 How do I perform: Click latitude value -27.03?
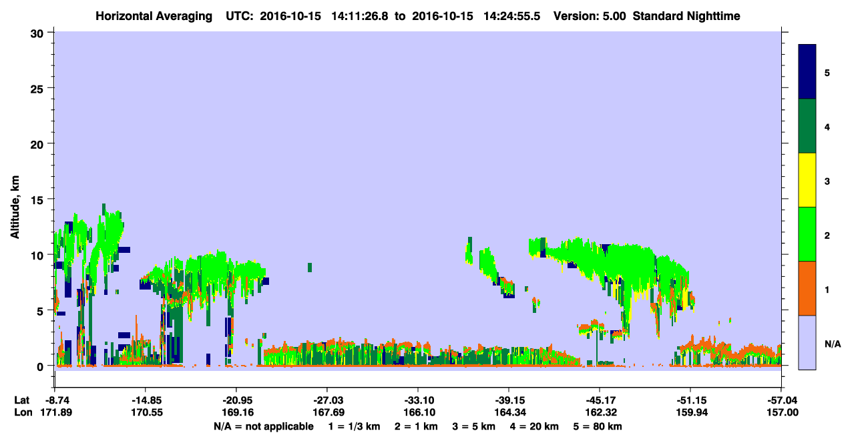click(327, 400)
